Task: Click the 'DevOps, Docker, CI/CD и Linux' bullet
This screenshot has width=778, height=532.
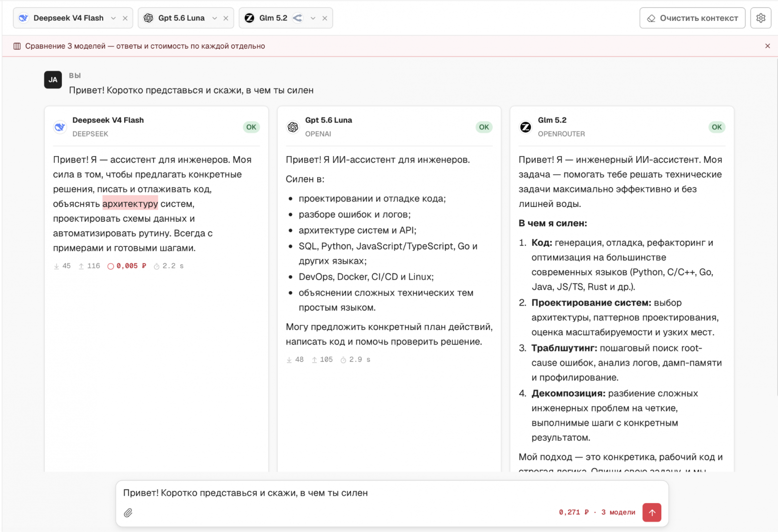Action: point(366,277)
